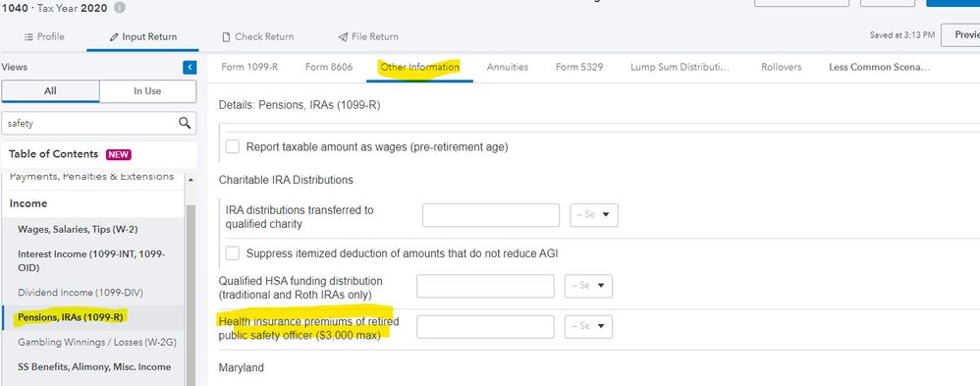Switch Views filter to In Use
The width and height of the screenshot is (980, 386).
147,90
